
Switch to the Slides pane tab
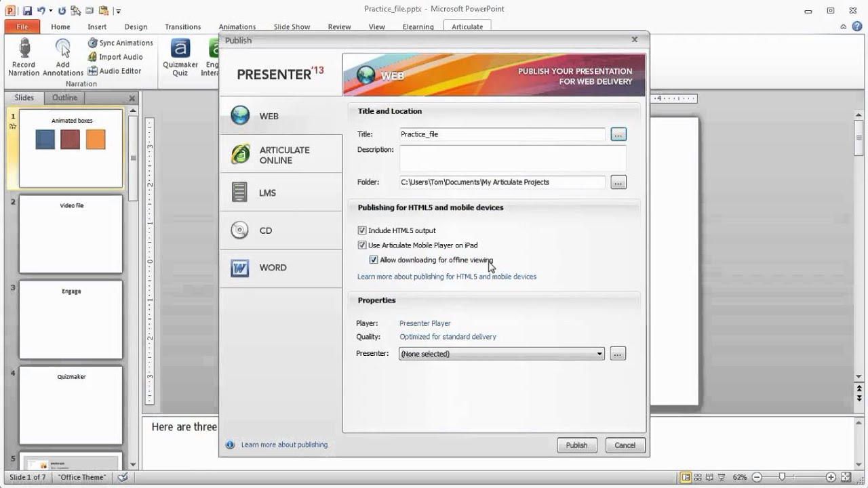(x=24, y=98)
